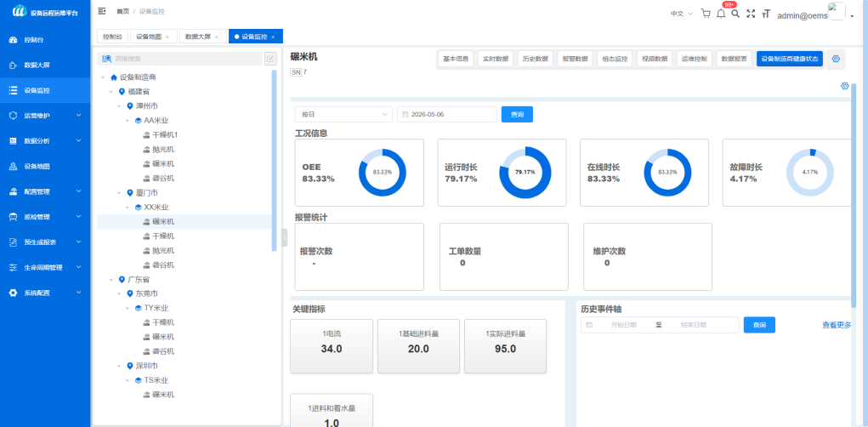The image size is (868, 427).
Task: Click the small gear icon above the date filter
Action: pos(845,86)
